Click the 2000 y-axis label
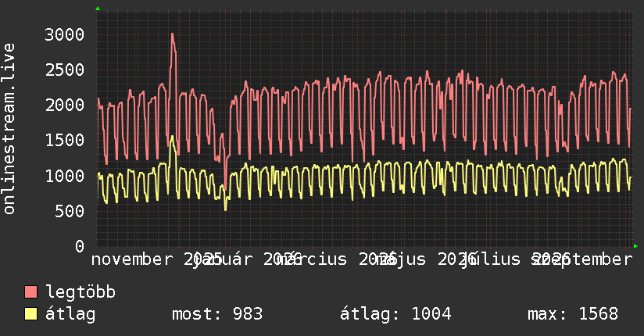The height and width of the screenshot is (336, 644). point(65,105)
